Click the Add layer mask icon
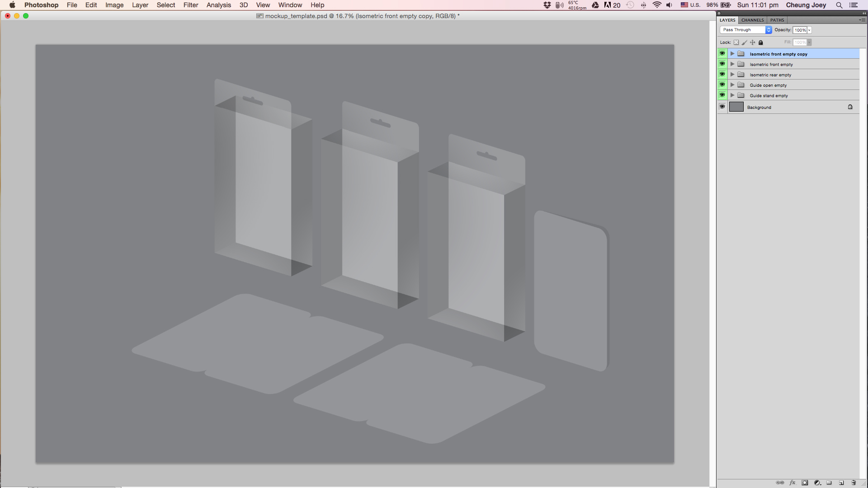 point(805,483)
